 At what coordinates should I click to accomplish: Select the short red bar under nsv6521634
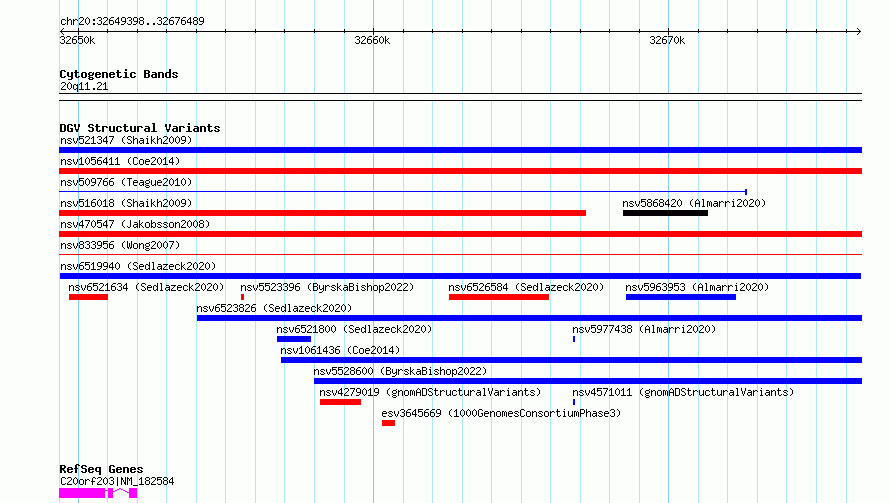(88, 297)
